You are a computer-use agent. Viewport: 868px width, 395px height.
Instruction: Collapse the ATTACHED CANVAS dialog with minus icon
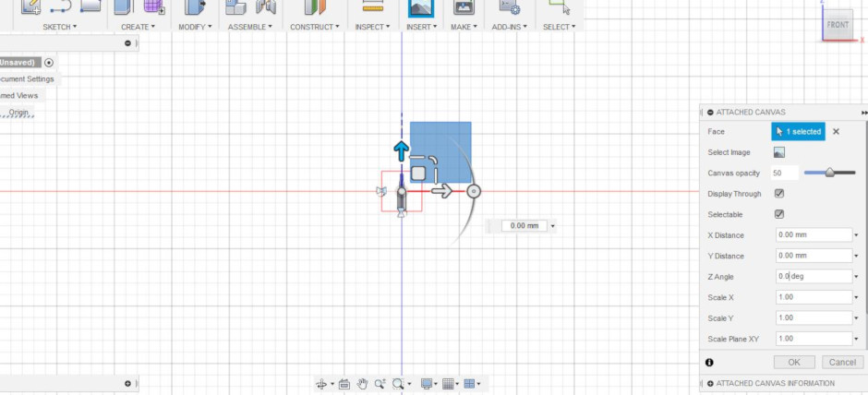click(710, 113)
